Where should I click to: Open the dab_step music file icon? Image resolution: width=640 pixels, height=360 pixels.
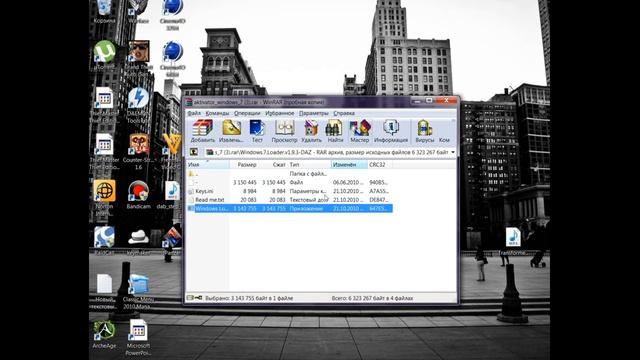coord(171,195)
